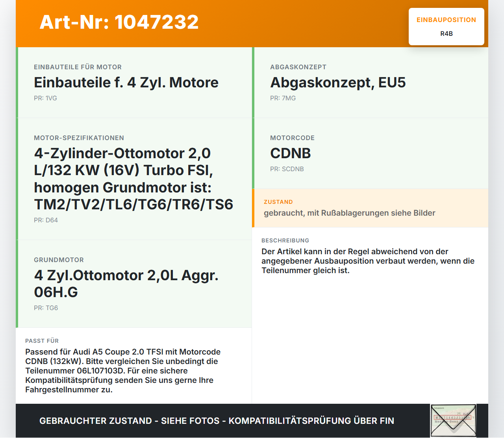Click the PR: TG6 code label
This screenshot has height=438, width=504.
[46, 308]
